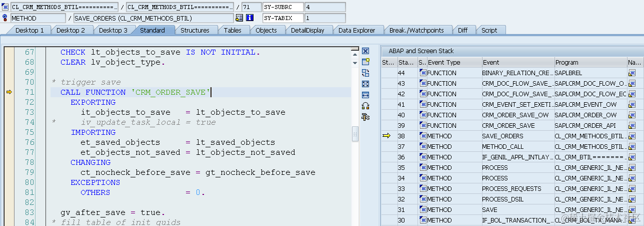Click event icon in stack row 39
Screen dimensions: 644x226
tap(422, 125)
